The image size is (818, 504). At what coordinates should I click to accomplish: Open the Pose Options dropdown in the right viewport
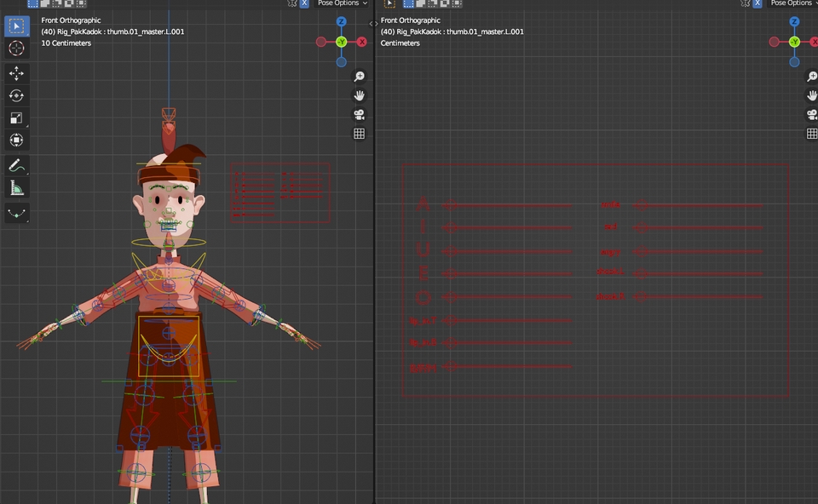[791, 3]
